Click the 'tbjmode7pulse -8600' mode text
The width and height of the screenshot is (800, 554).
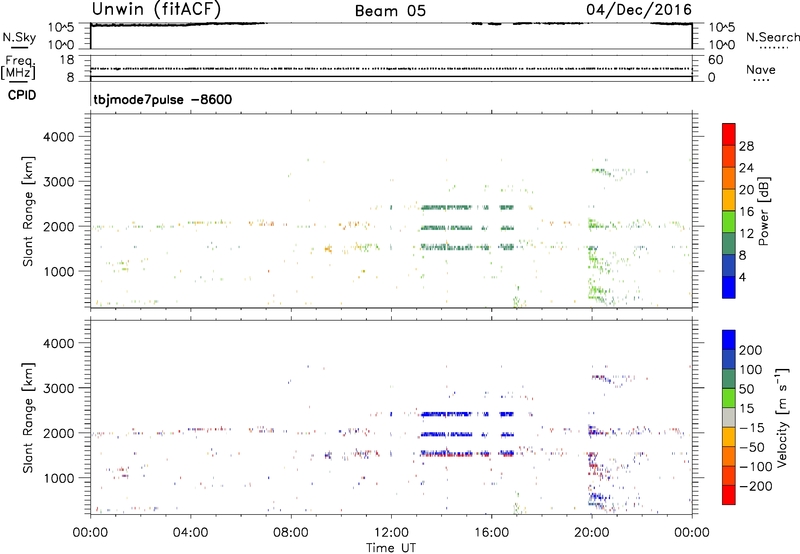[163, 99]
